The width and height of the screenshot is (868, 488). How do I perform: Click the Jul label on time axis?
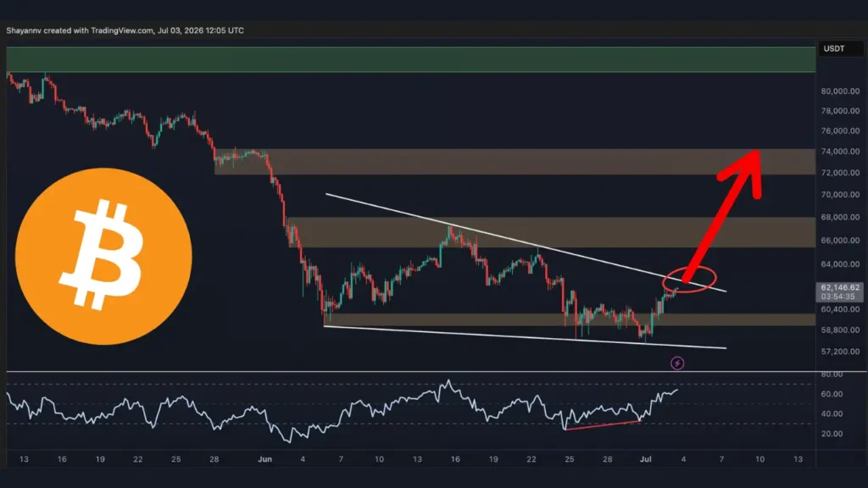coord(645,459)
